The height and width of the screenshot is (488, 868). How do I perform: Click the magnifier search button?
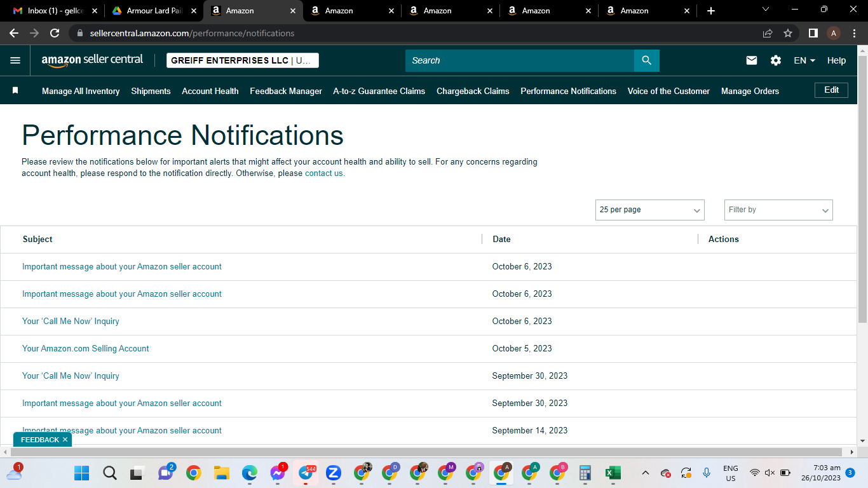point(646,60)
